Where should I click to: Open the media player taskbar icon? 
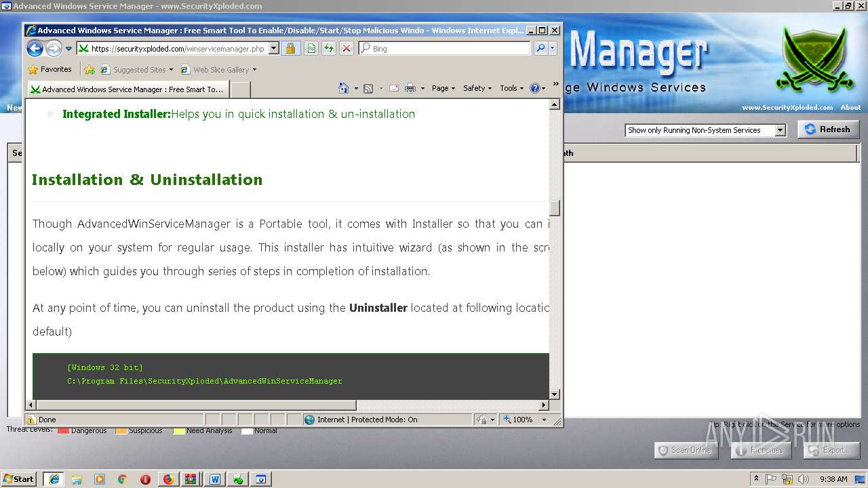(x=100, y=479)
